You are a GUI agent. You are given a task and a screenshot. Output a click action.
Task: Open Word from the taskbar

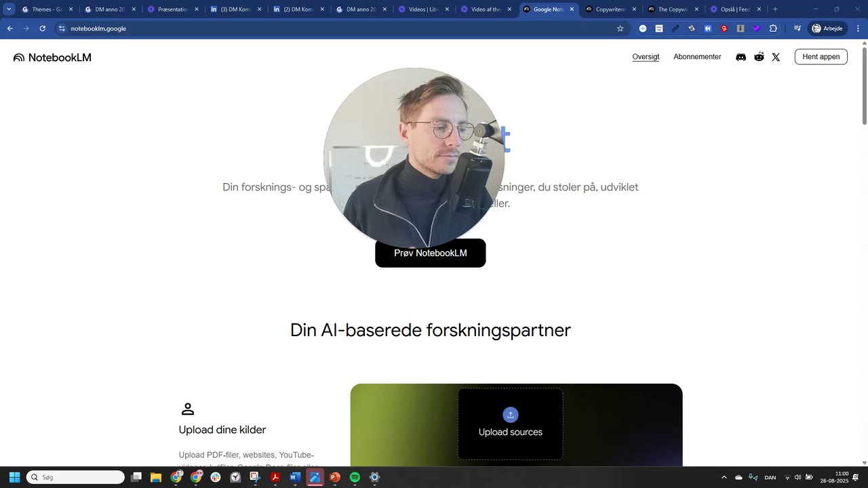point(295,477)
